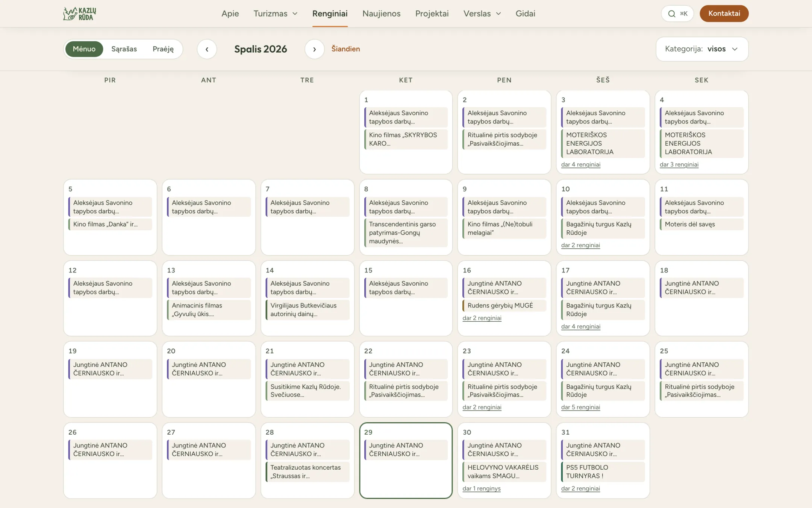Switch to Sąrašas view
The image size is (812, 508).
[x=124, y=49]
